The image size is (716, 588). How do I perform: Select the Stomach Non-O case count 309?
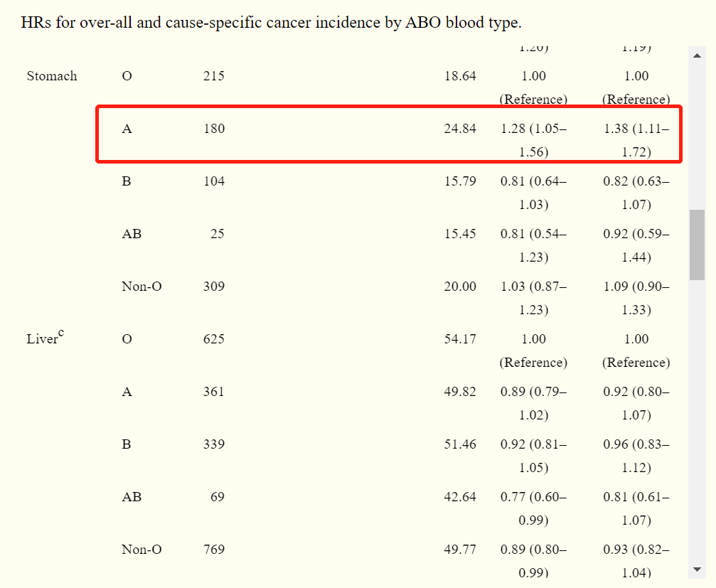click(213, 287)
